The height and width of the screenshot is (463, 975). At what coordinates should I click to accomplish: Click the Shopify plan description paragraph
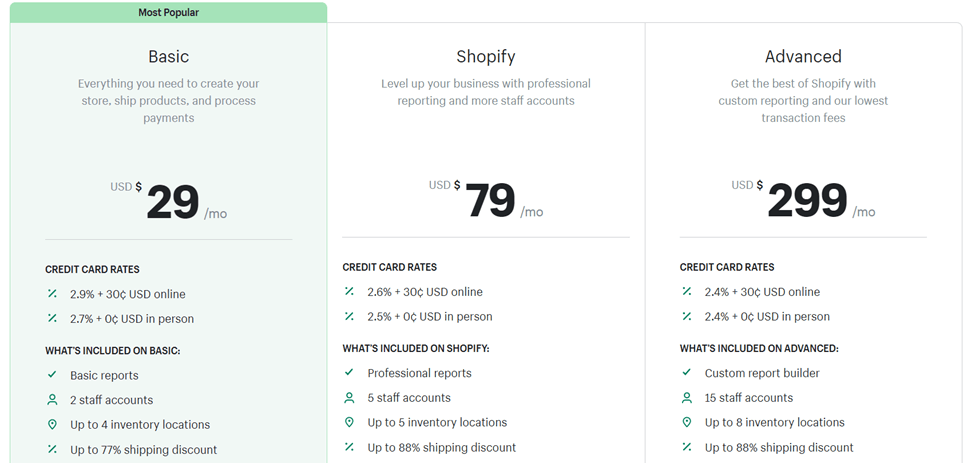(486, 92)
